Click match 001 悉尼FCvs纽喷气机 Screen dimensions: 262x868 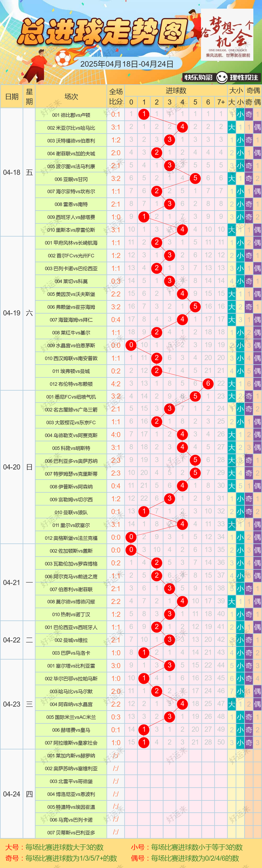coord(71,397)
